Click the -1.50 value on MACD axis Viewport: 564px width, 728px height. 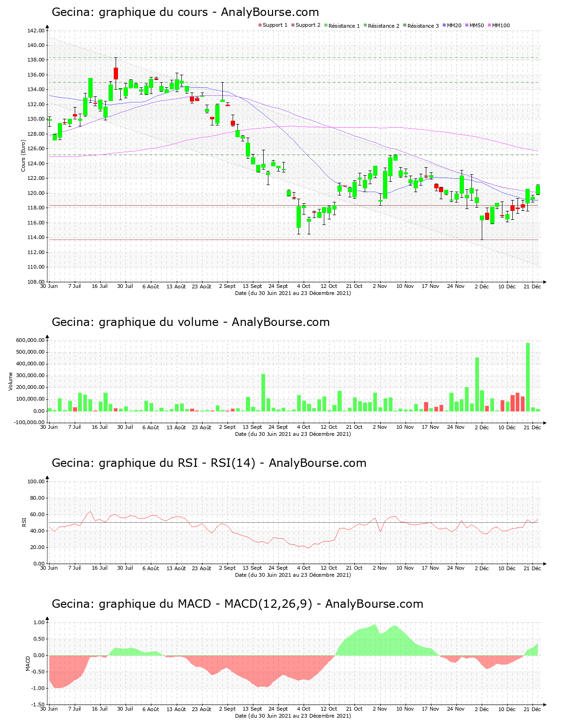[x=39, y=705]
